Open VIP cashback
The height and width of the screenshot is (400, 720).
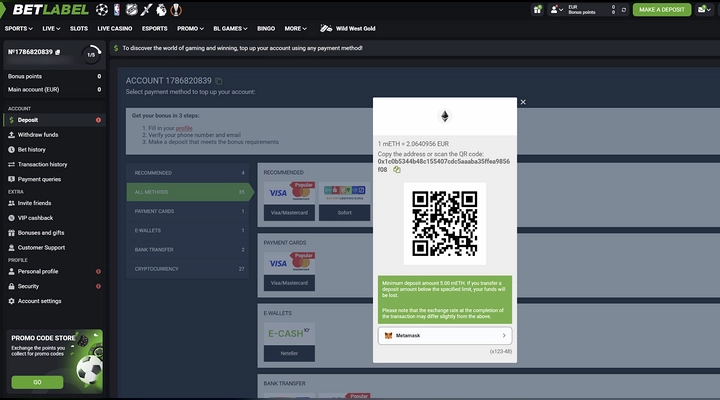54,218
